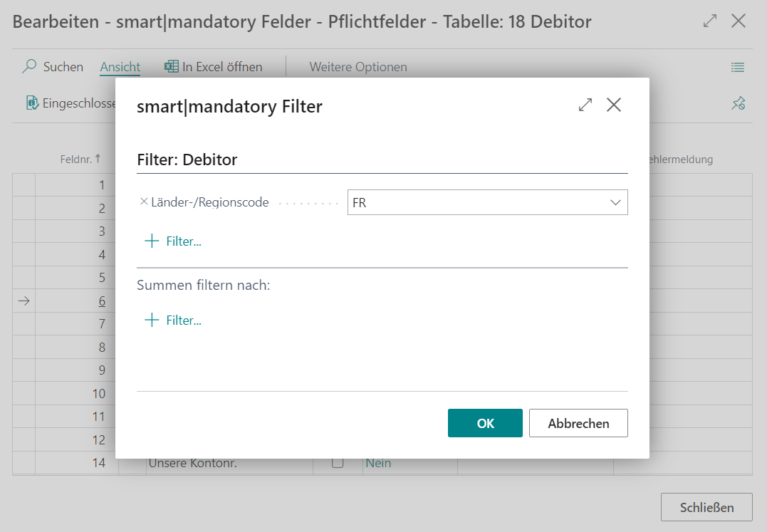767x532 pixels.
Task: Expand the main page with the diagonal arrows
Action: tap(709, 21)
